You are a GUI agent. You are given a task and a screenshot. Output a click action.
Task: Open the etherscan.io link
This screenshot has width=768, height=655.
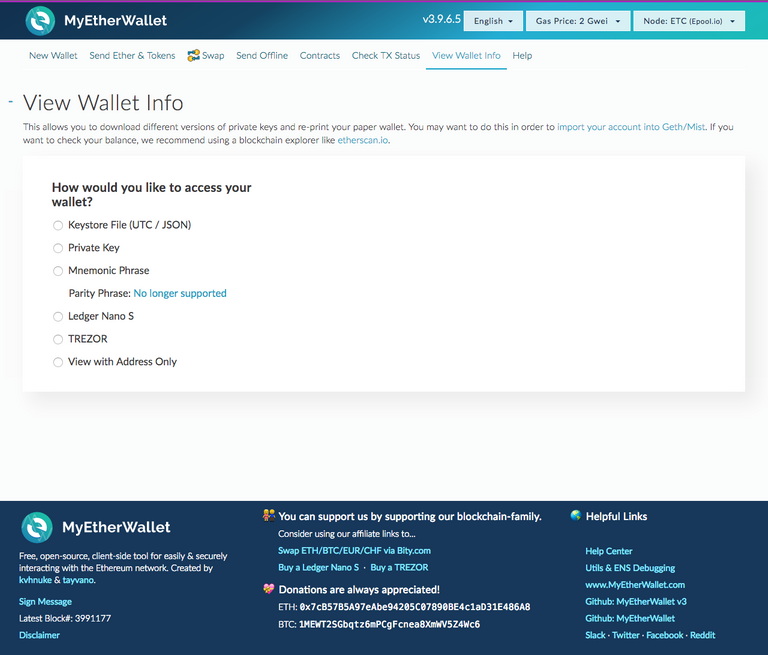tap(363, 140)
